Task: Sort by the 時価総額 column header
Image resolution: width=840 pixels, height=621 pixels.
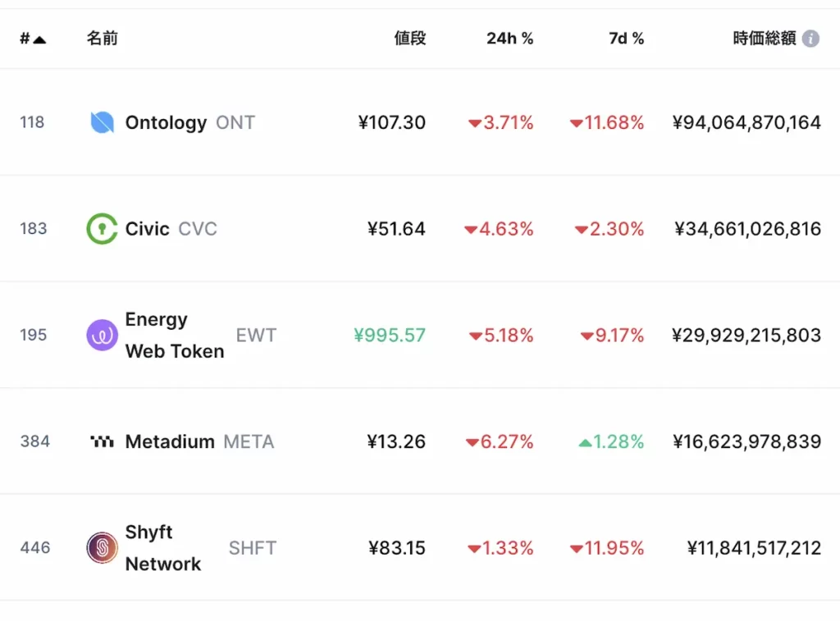Action: pos(765,39)
